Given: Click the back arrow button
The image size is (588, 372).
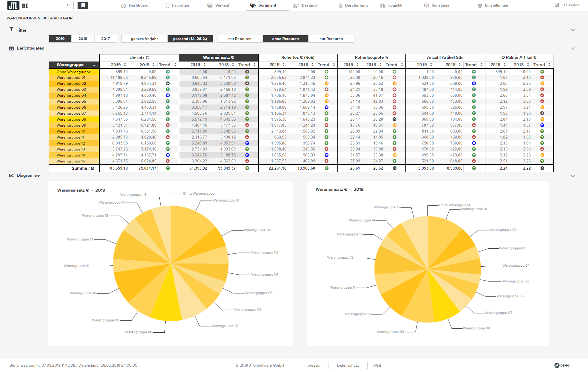Looking at the screenshot, I should pos(68,5).
